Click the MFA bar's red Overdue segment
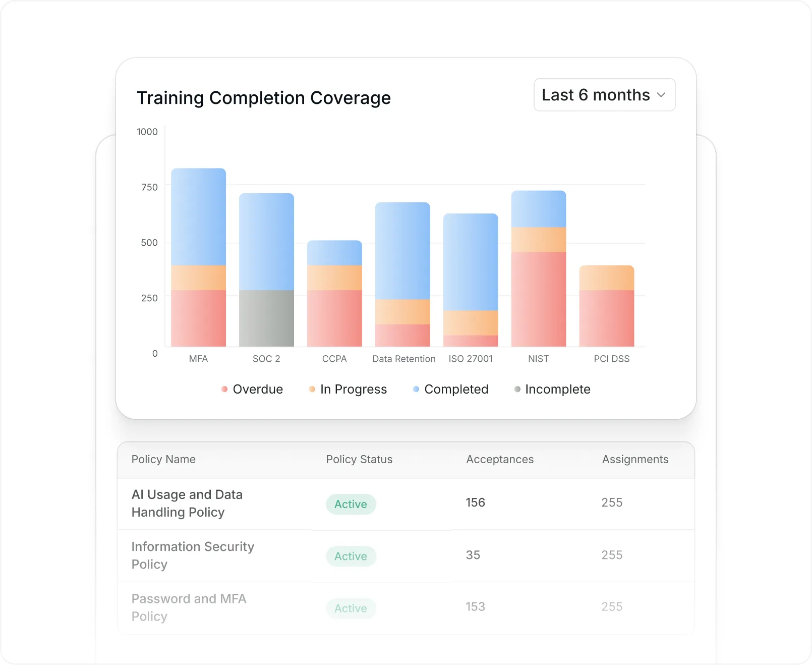812x665 pixels. [x=198, y=318]
